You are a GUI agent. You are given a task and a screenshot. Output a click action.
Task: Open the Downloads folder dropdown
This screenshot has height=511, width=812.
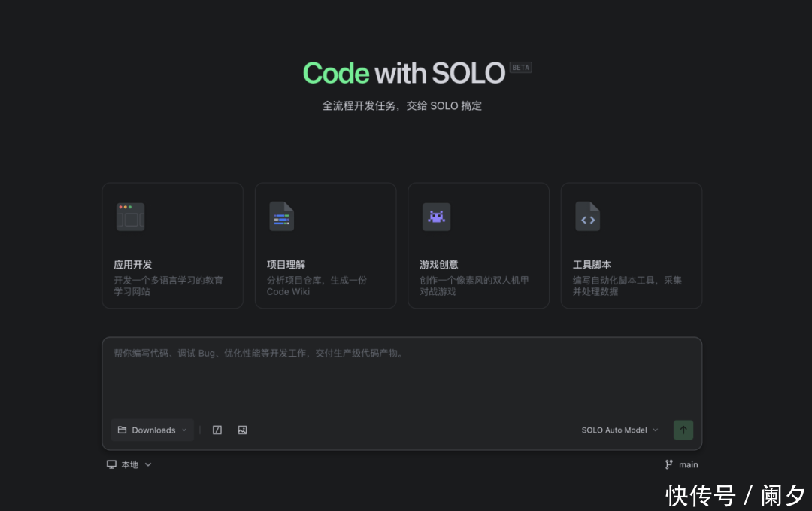153,430
